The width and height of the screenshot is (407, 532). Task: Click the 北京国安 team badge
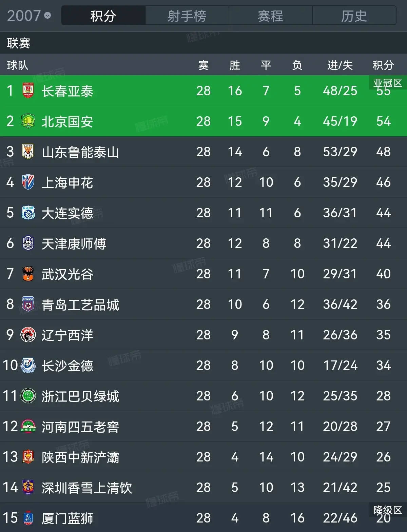pyautogui.click(x=28, y=121)
